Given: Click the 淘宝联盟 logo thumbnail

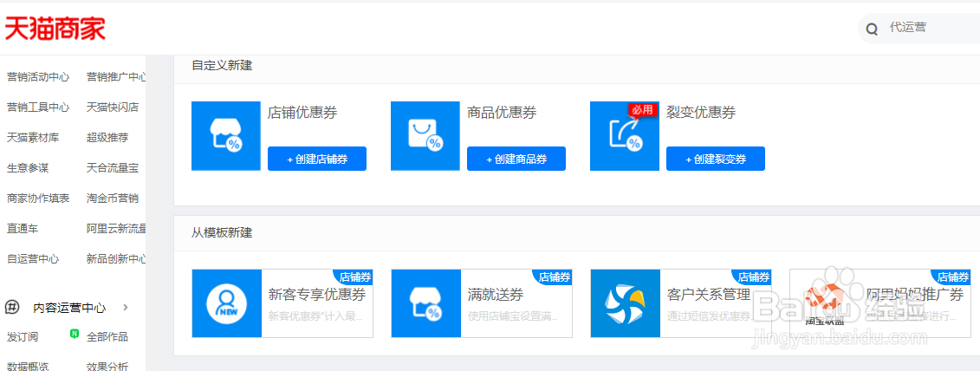Looking at the screenshot, I should point(824,303).
